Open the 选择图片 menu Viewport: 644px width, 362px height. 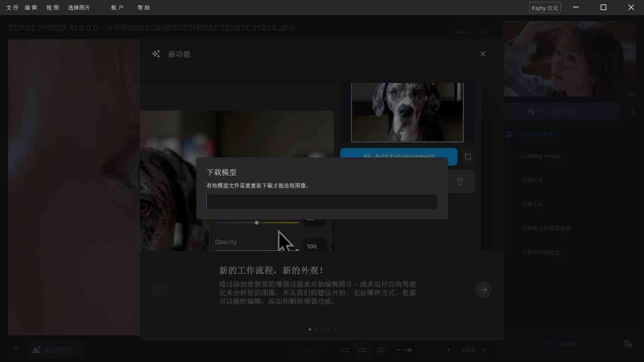pyautogui.click(x=79, y=8)
